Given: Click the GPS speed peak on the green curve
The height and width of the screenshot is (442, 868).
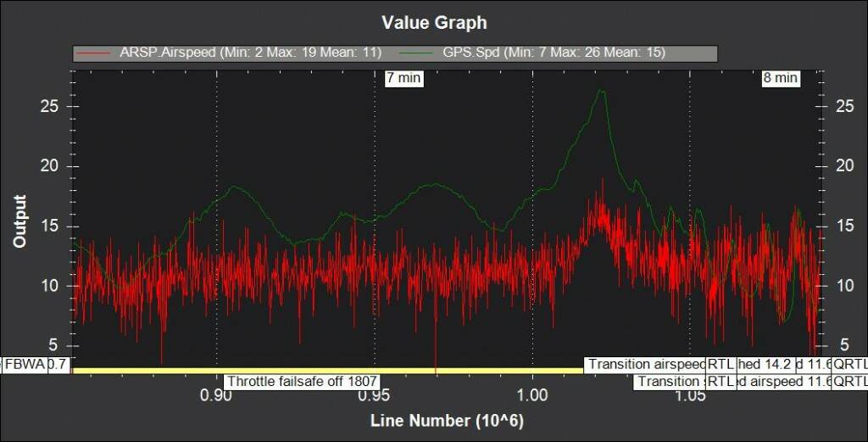Looking at the screenshot, I should (602, 91).
